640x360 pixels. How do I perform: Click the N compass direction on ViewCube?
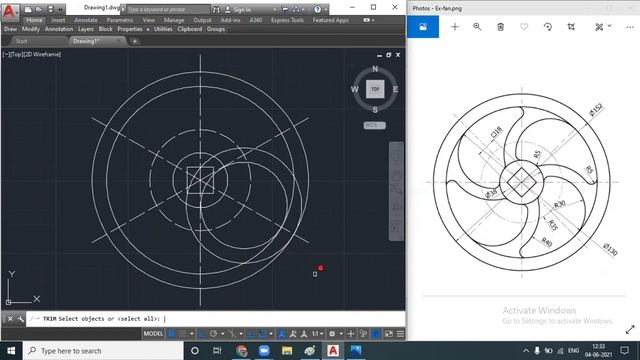tap(375, 69)
